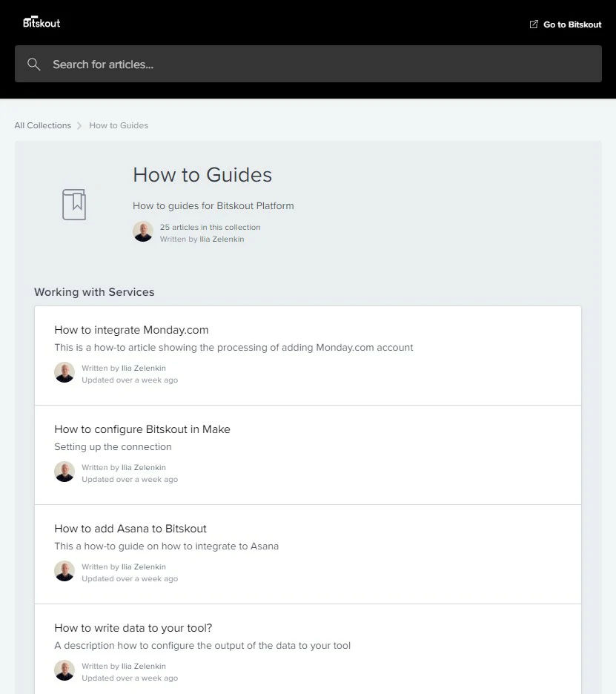Viewport: 616px width, 694px height.
Task: Click the How to Guides bookmark collection icon
Action: coord(74,205)
